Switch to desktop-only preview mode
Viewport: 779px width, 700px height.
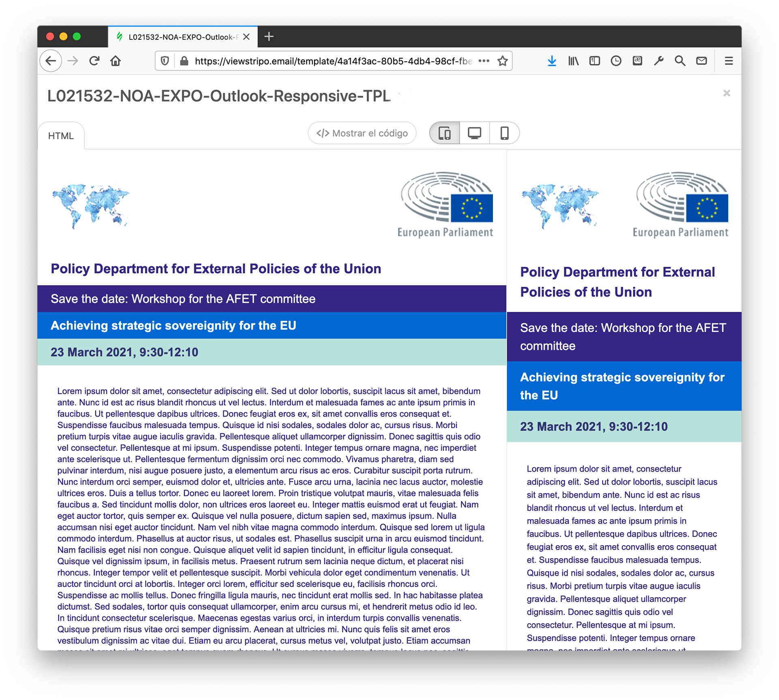click(x=474, y=133)
